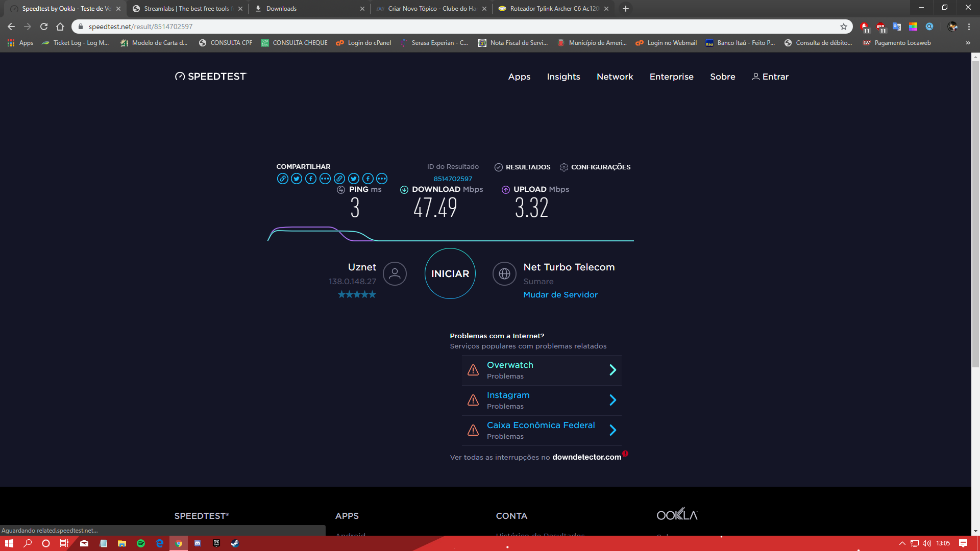Open the Spotify taskbar icon
The width and height of the screenshot is (980, 551).
tap(141, 543)
